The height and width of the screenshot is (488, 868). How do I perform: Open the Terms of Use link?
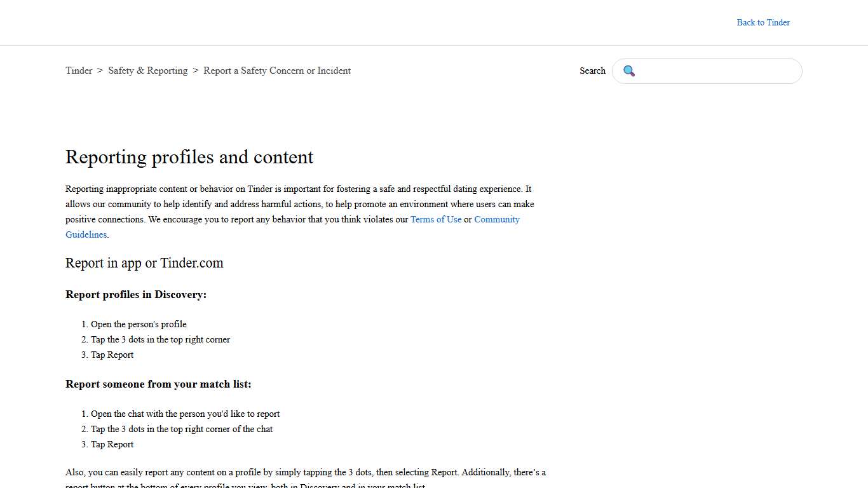(x=436, y=219)
